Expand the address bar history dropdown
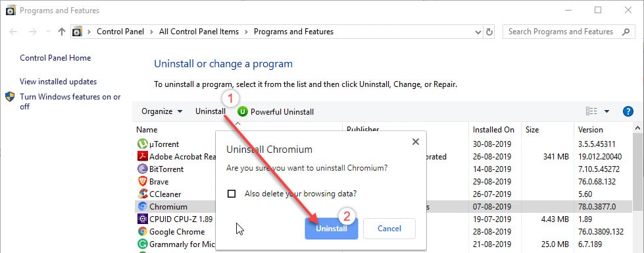Screen dimensions: 644x253 (x=478, y=32)
